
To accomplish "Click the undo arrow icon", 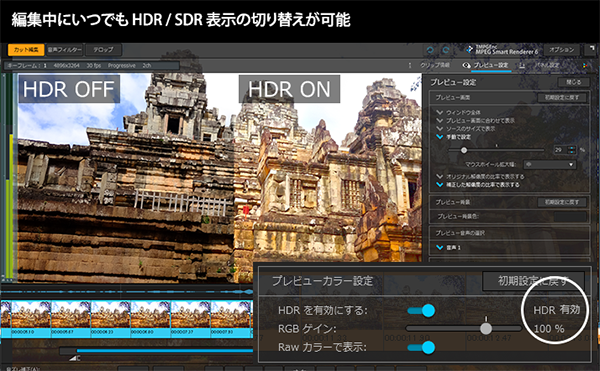I will [430, 50].
